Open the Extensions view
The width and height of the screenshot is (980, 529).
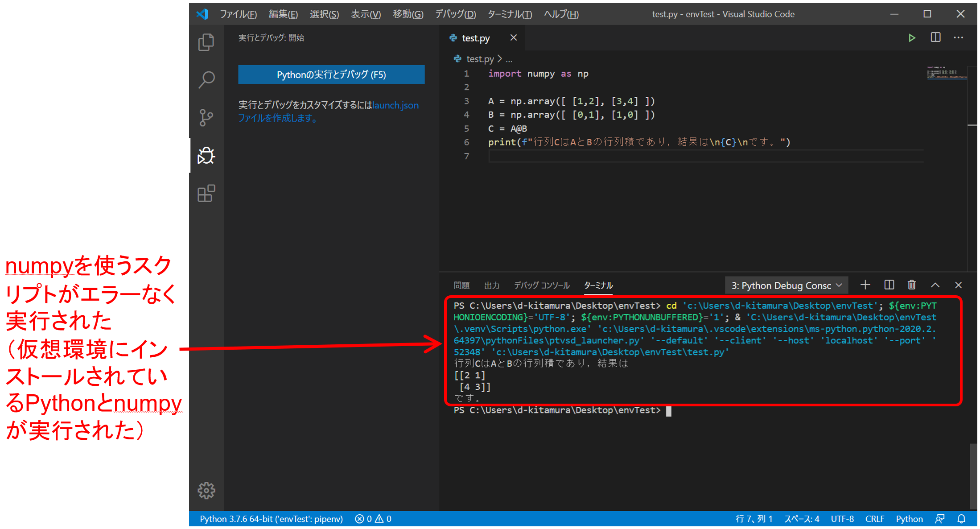pyautogui.click(x=206, y=193)
